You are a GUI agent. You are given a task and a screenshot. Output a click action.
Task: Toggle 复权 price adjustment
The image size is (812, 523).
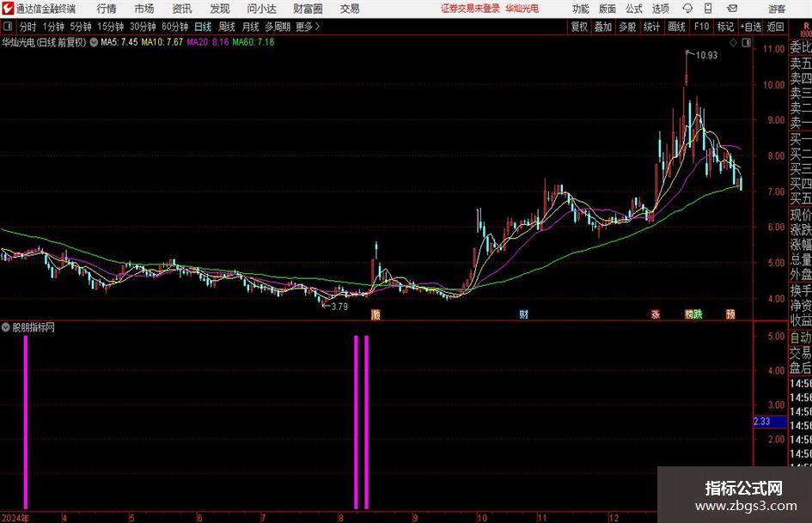pos(579,27)
